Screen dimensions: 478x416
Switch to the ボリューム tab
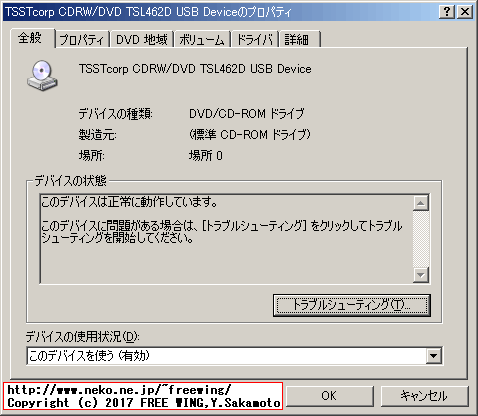pyautogui.click(x=202, y=40)
